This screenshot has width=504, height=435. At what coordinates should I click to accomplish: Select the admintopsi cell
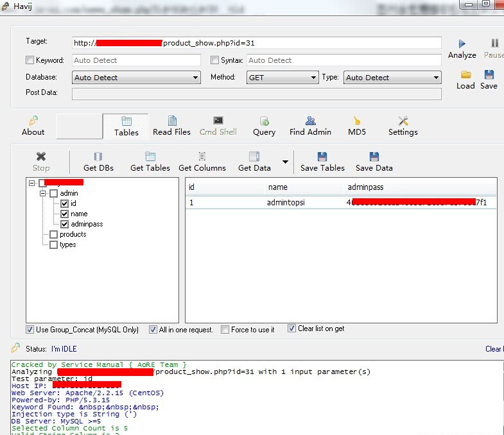tap(286, 202)
